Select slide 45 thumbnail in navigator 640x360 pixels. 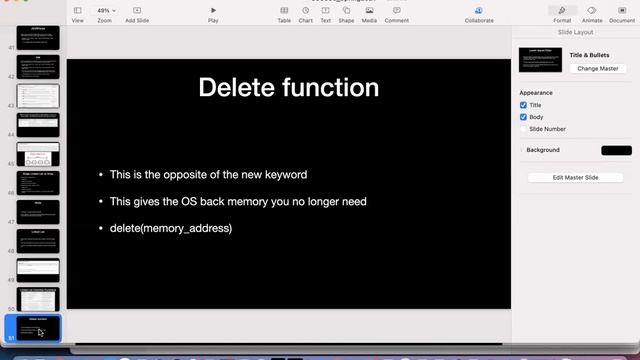pyautogui.click(x=38, y=154)
